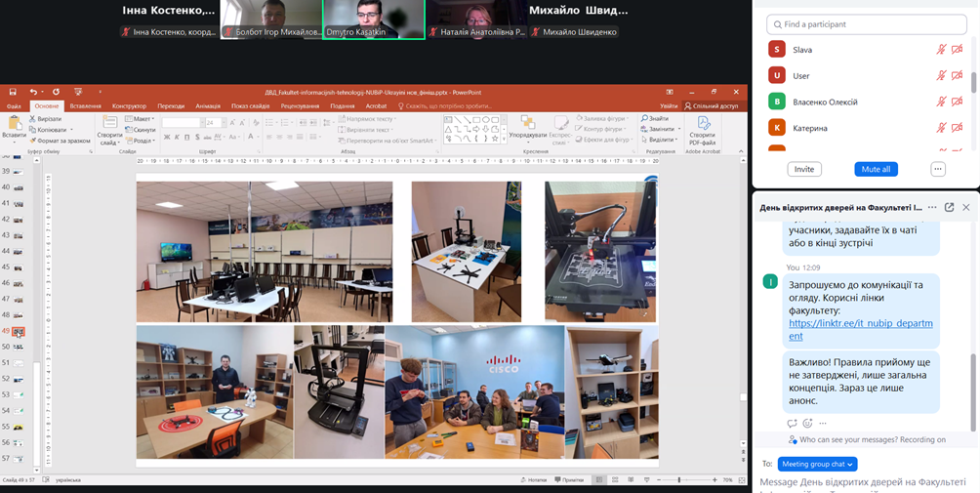Toggle italic К formatting

point(178,137)
